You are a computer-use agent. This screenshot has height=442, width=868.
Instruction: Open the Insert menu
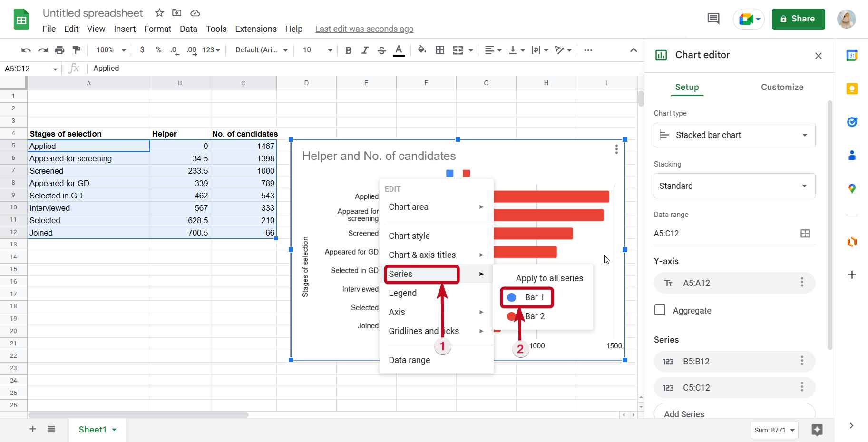pos(125,29)
